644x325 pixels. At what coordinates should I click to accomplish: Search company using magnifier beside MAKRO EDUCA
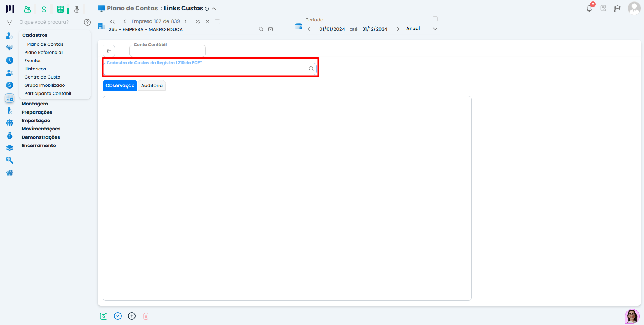[x=261, y=29]
